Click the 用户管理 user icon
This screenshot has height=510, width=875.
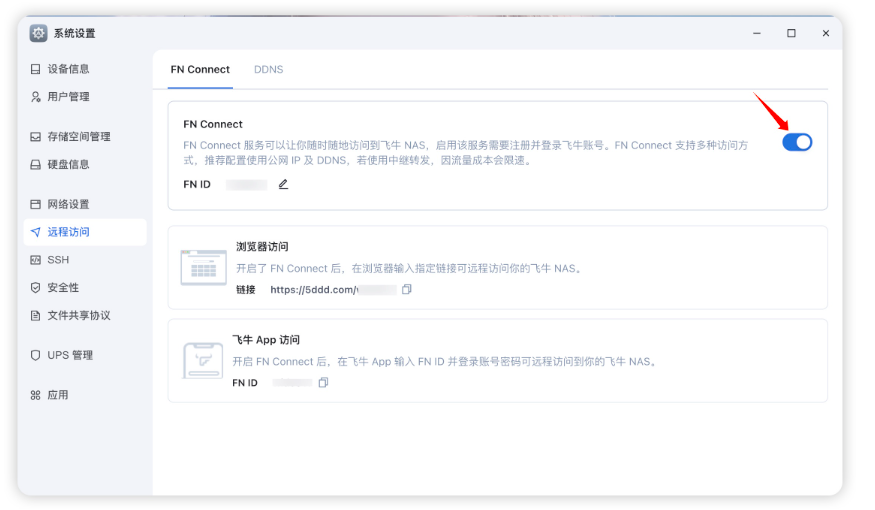coord(36,97)
